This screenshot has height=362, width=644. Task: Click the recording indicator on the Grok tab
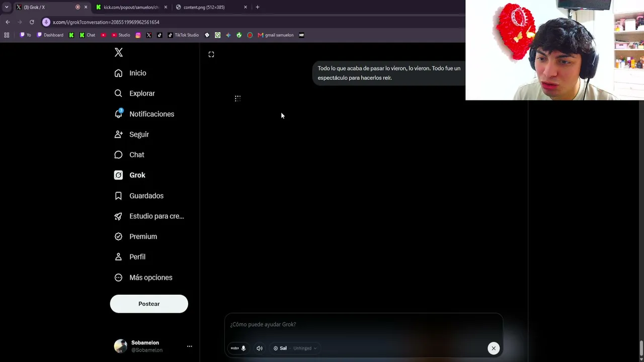(x=77, y=7)
